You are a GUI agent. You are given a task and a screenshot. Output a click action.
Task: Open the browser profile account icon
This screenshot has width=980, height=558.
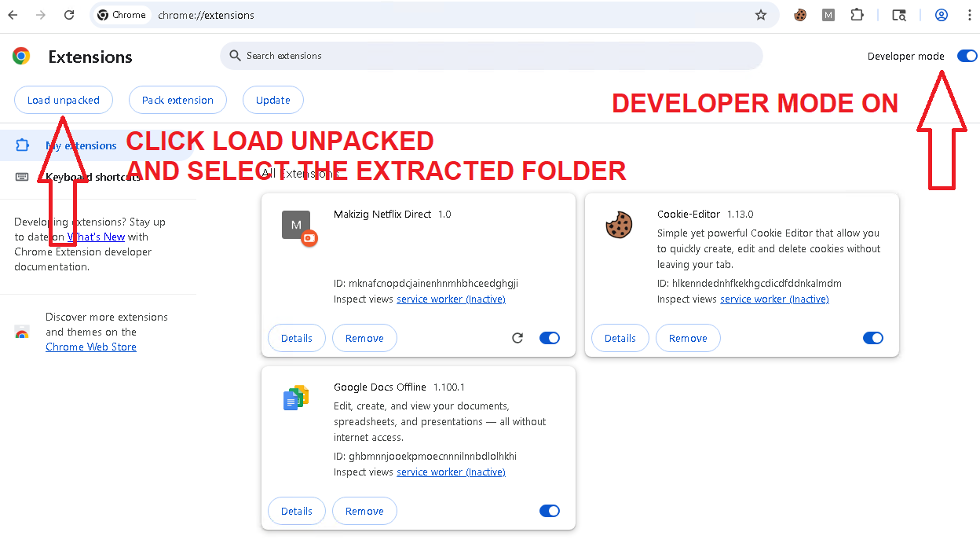point(941,15)
